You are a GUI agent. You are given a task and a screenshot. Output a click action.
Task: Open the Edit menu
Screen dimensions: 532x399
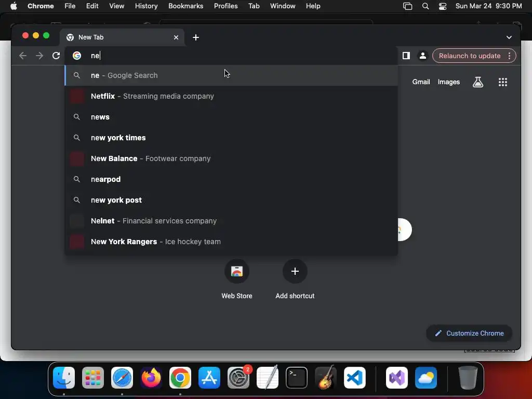tap(92, 6)
